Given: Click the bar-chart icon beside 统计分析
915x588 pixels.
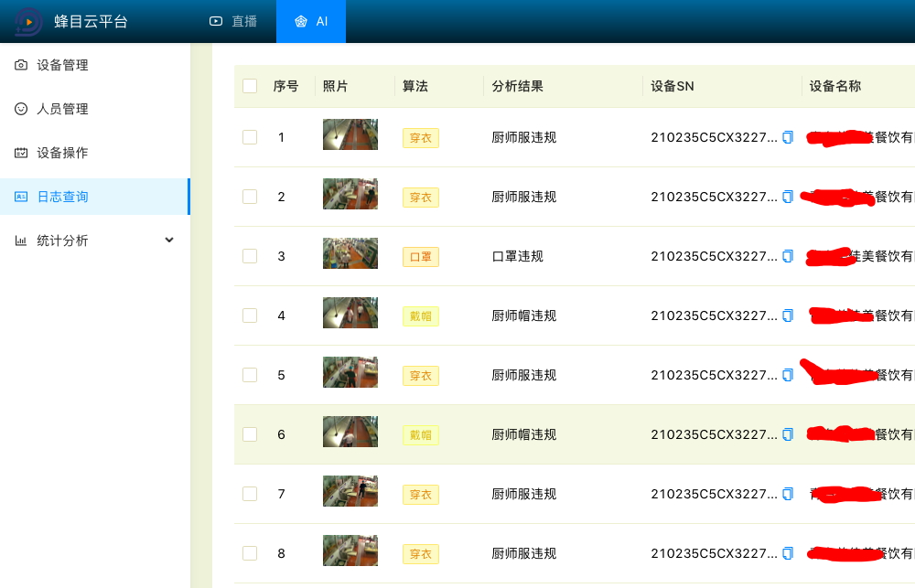Looking at the screenshot, I should click(20, 241).
